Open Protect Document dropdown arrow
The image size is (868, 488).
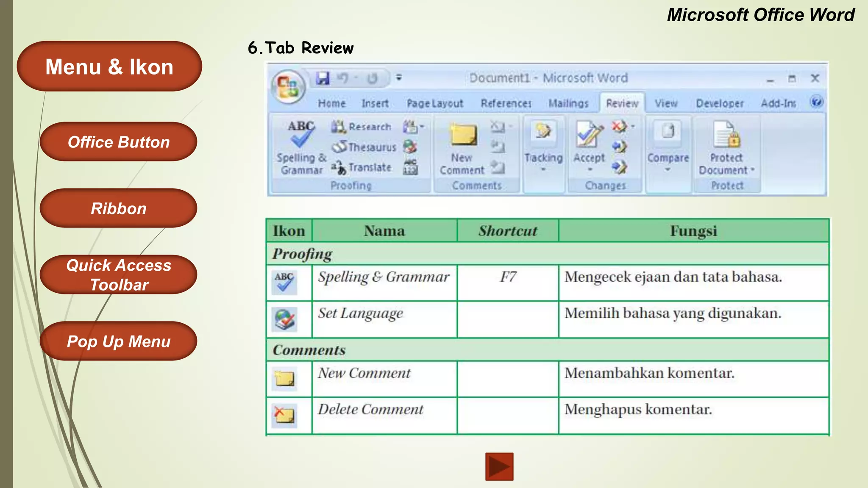753,170
